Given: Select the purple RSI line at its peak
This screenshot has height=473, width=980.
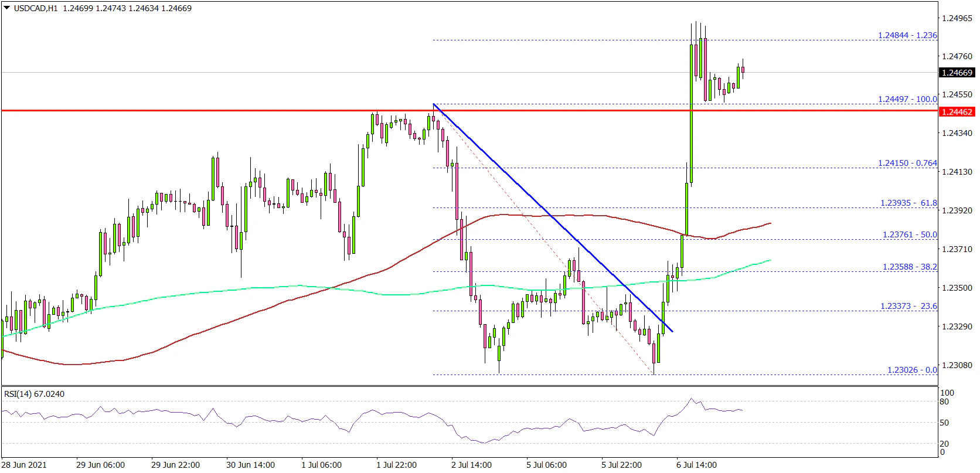Looking at the screenshot, I should point(692,399).
